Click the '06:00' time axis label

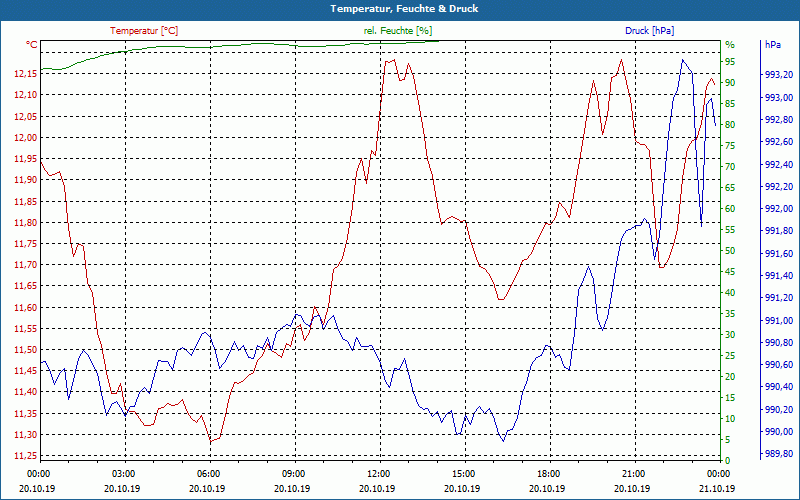[208, 474]
